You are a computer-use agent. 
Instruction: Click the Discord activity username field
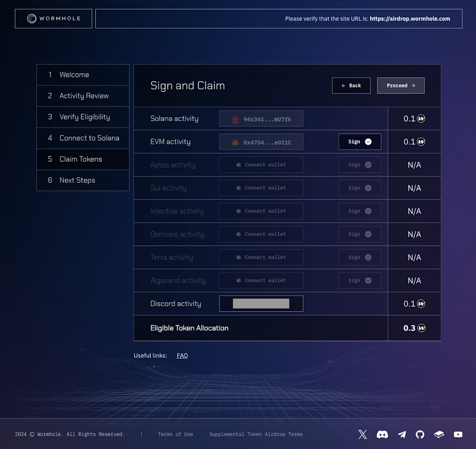(261, 303)
